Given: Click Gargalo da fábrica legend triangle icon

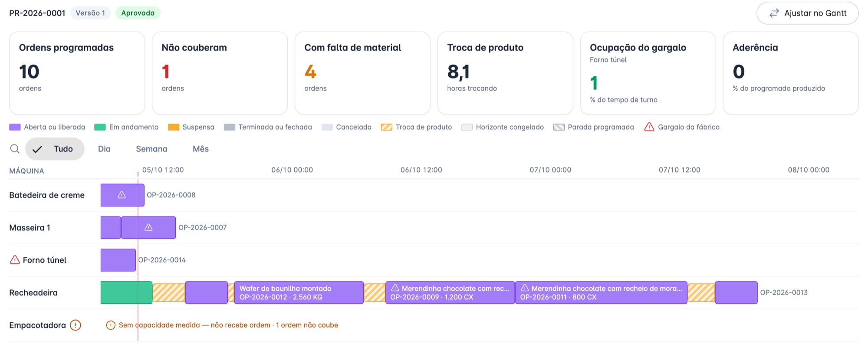Looking at the screenshot, I should (x=649, y=127).
